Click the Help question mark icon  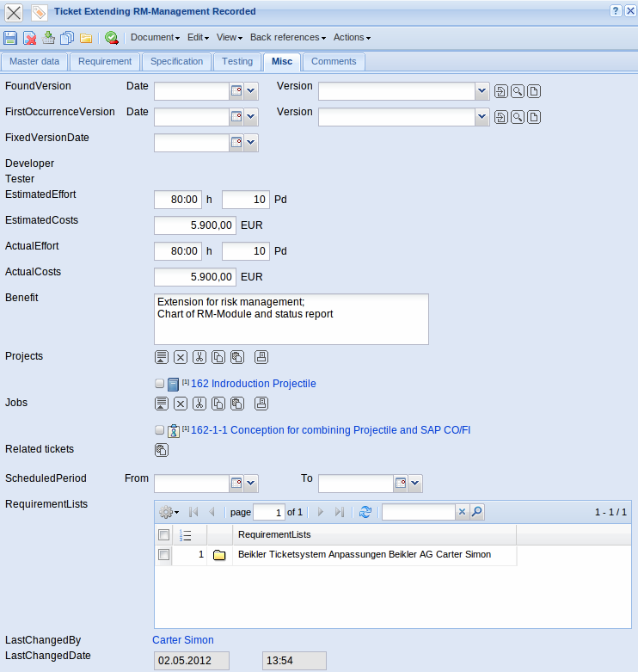[616, 11]
